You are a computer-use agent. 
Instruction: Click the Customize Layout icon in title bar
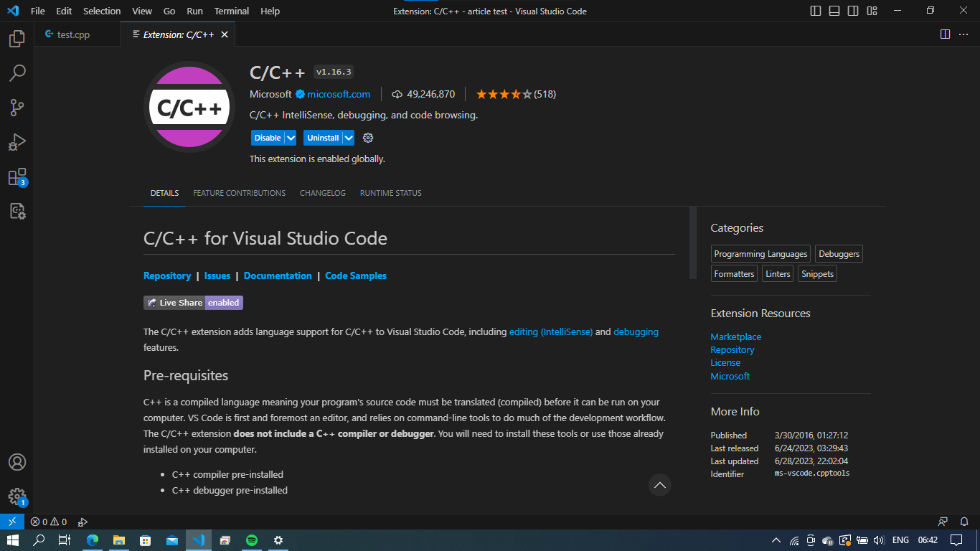(x=872, y=11)
